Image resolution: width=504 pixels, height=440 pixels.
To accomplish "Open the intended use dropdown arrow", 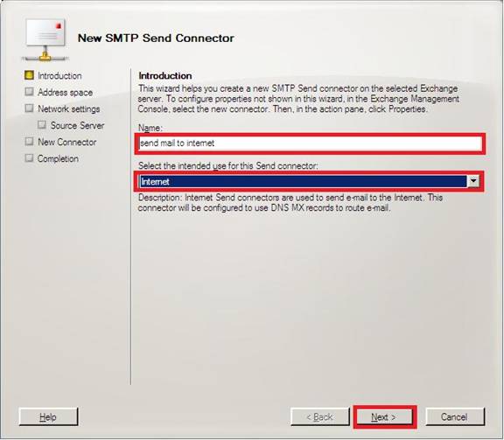I will (x=473, y=181).
